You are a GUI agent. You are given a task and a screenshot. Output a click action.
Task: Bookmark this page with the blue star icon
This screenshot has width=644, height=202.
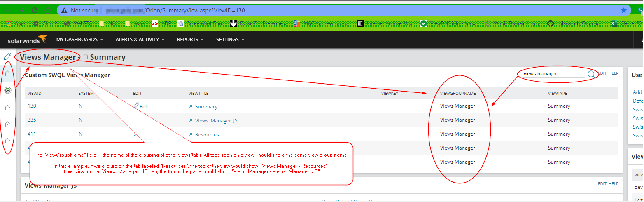coord(623,10)
